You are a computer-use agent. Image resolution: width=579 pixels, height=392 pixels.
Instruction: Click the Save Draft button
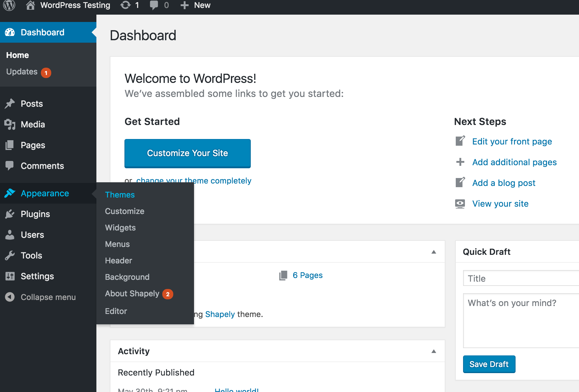(489, 364)
